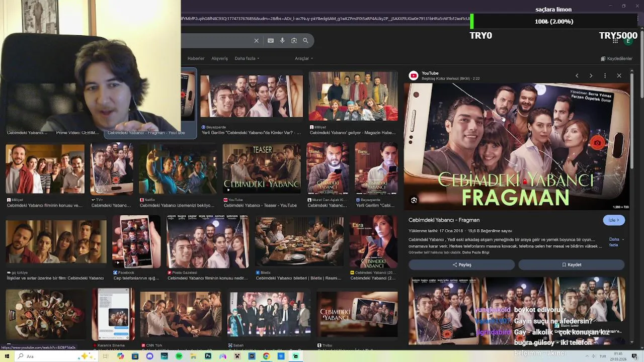Go to next image in preview panel
The height and width of the screenshot is (362, 644).
coord(591,75)
